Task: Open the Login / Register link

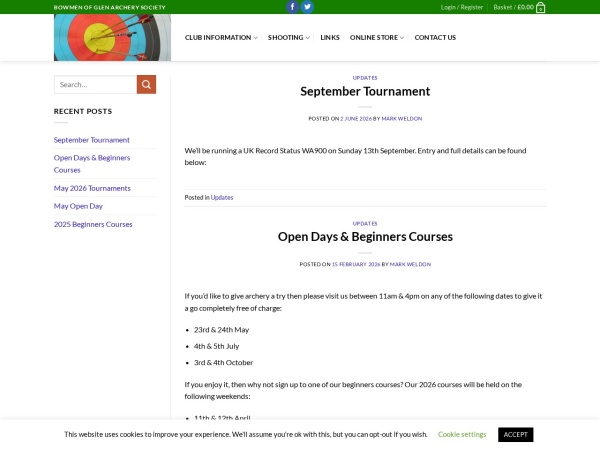Action: click(x=461, y=7)
